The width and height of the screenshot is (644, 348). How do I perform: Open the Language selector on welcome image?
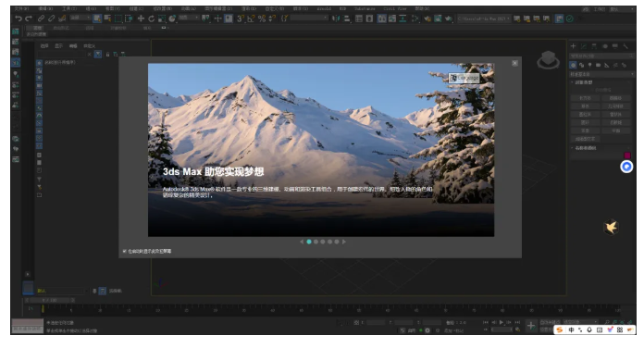[x=464, y=78]
